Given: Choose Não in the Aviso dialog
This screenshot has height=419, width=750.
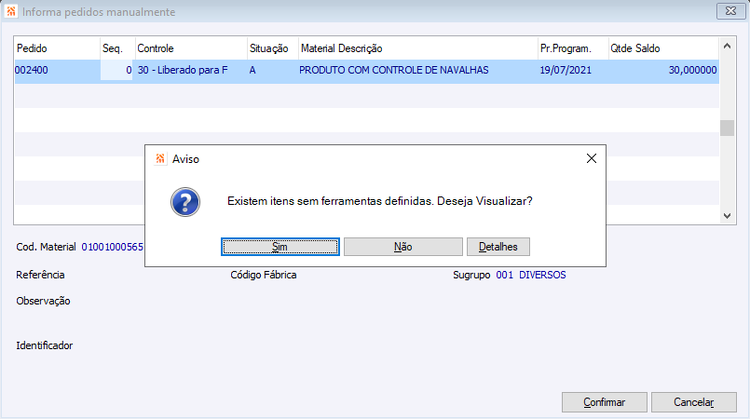Looking at the screenshot, I should coord(403,247).
